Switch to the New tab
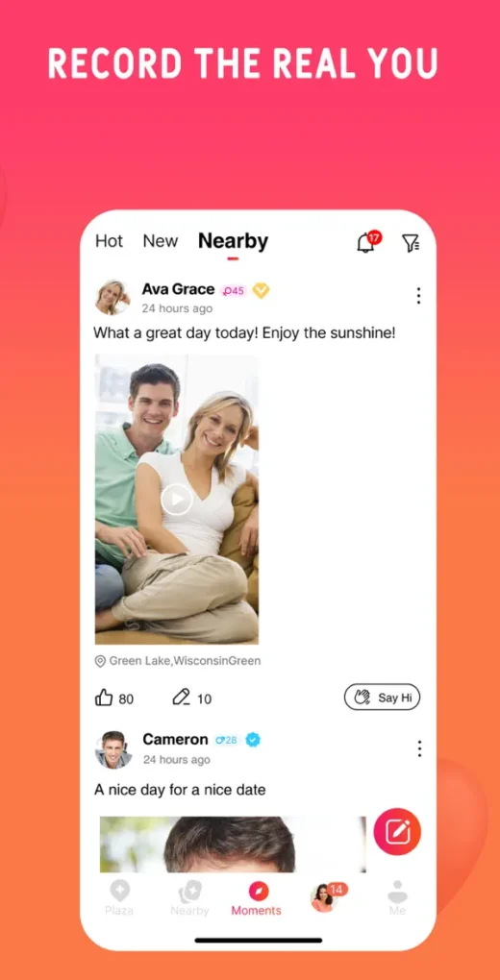500x980 pixels. (x=161, y=241)
